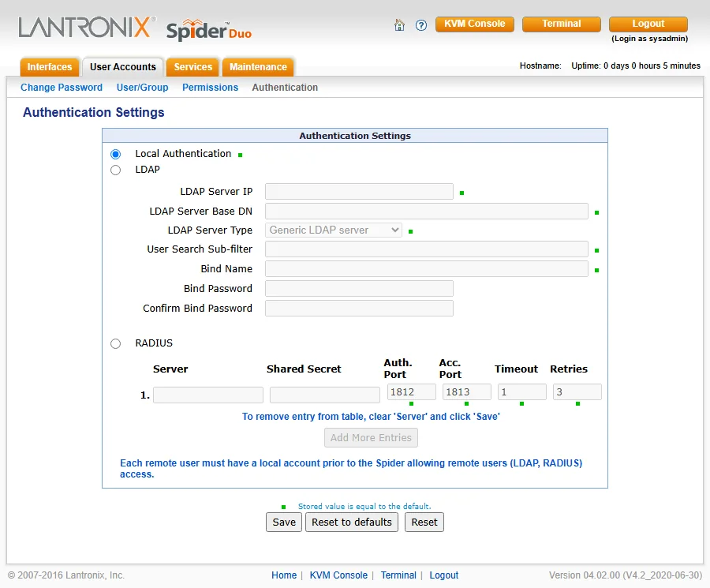Open the User/Group sub-tab

click(x=142, y=88)
